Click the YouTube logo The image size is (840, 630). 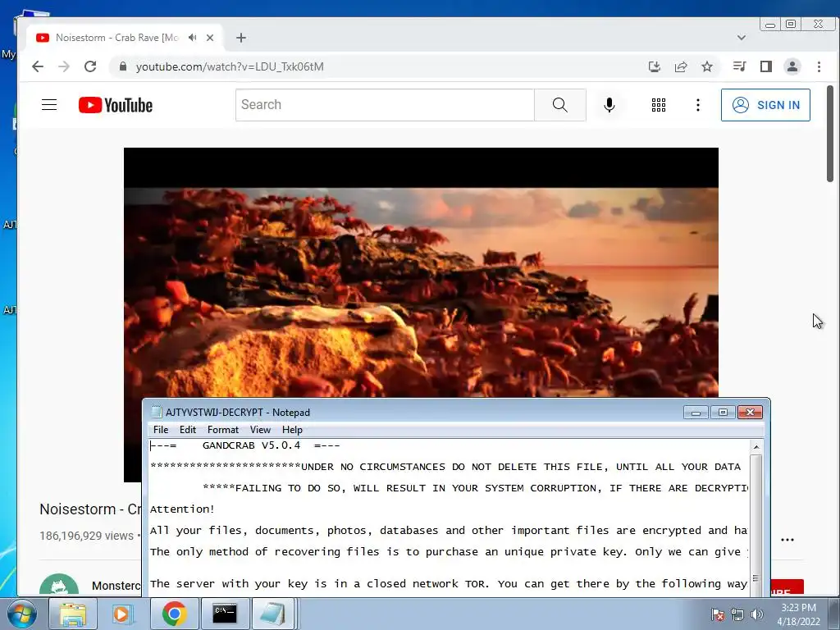[x=115, y=105]
